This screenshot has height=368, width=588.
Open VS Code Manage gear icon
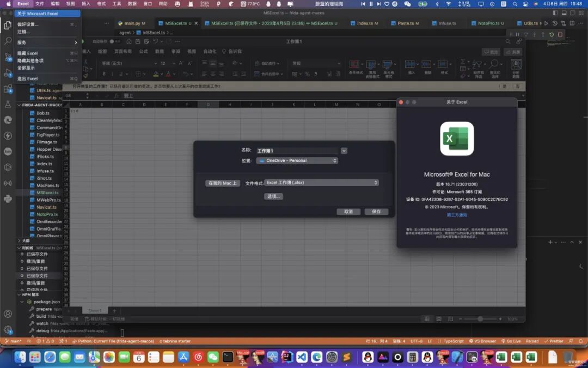pyautogui.click(x=8, y=330)
